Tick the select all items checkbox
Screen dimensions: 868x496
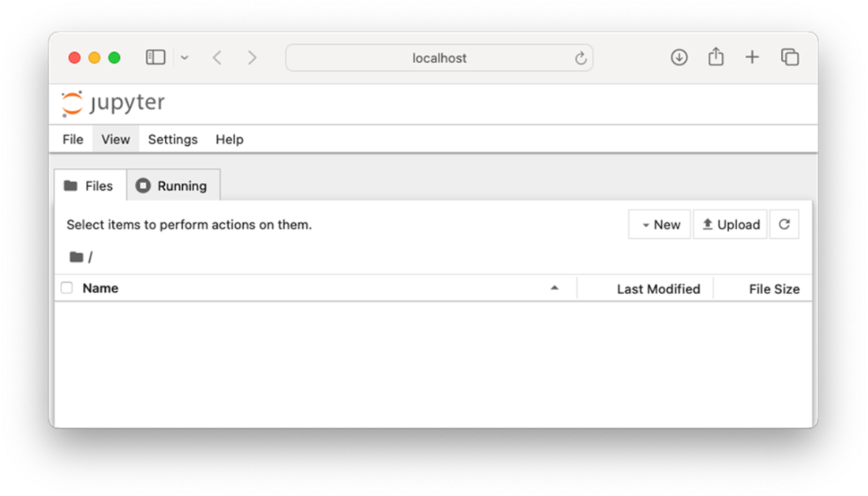67,289
